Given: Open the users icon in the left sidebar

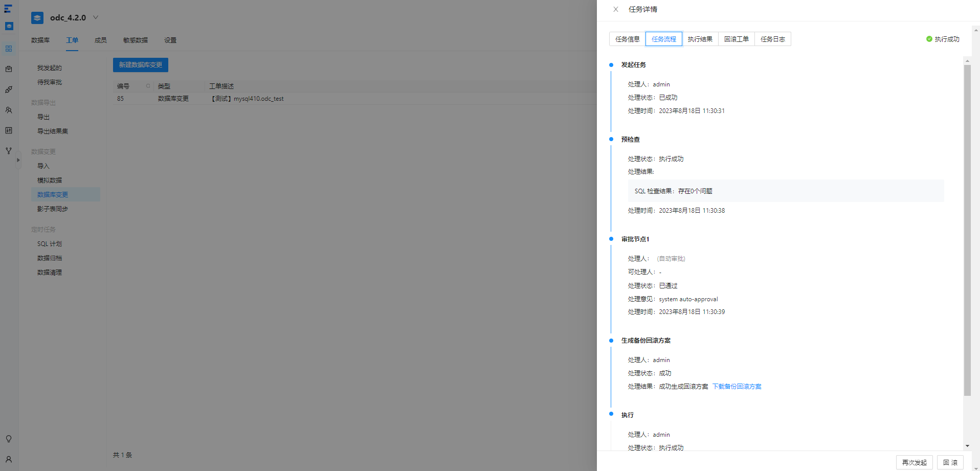Looking at the screenshot, I should click(9, 110).
